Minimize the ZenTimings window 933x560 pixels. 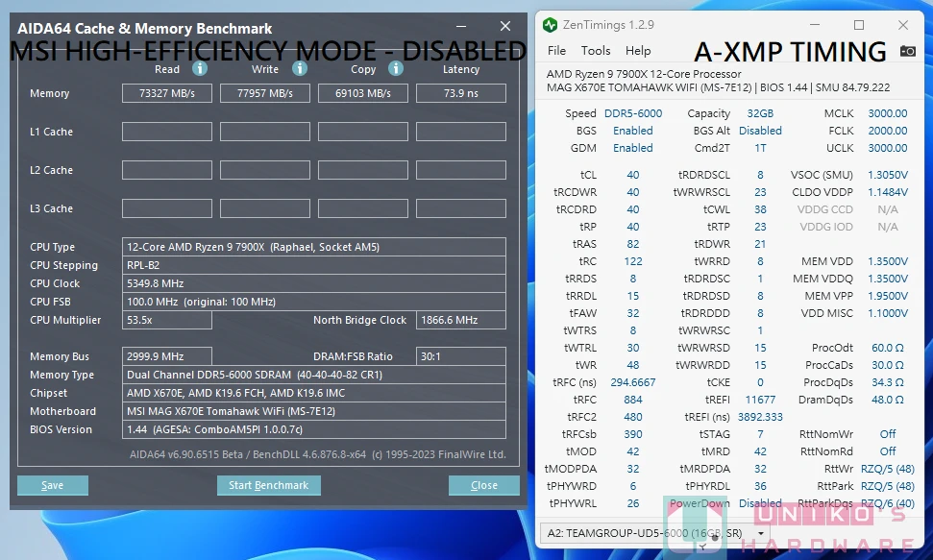pos(815,25)
